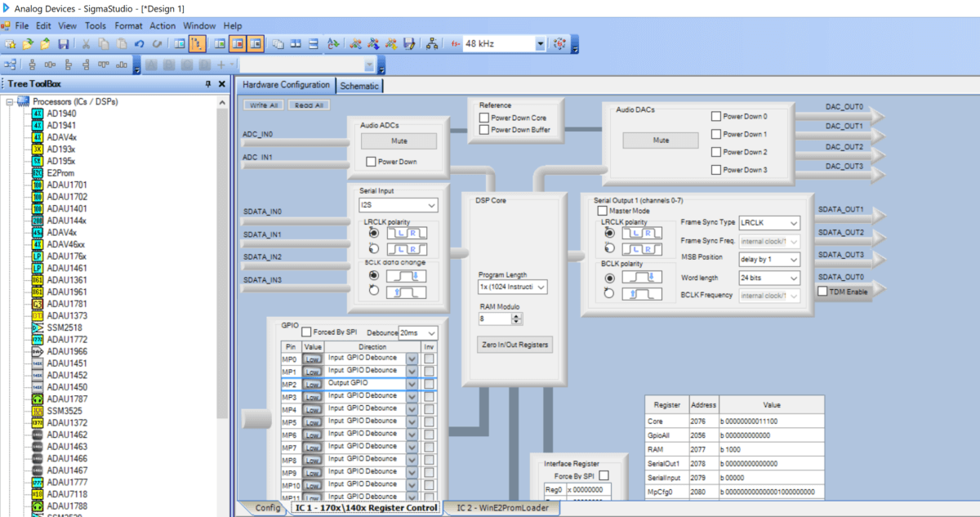
Task: Check the GPIO Forced By SPI box
Action: (306, 332)
